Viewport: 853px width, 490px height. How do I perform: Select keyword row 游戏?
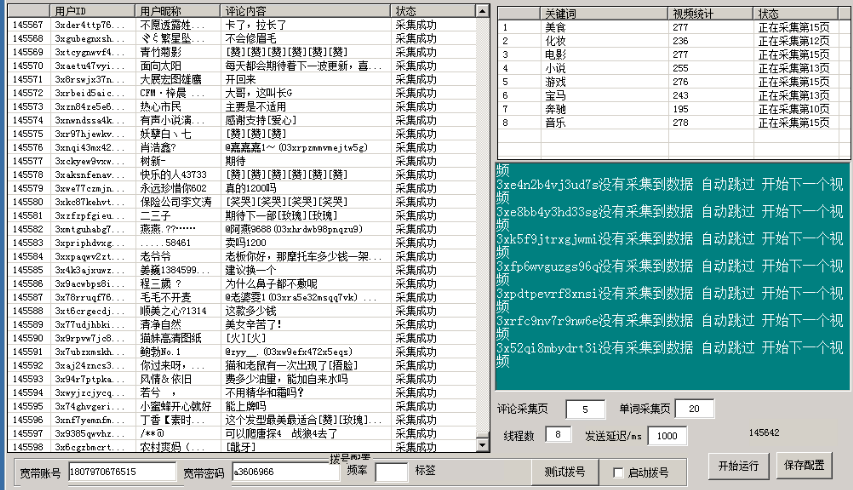click(x=669, y=82)
